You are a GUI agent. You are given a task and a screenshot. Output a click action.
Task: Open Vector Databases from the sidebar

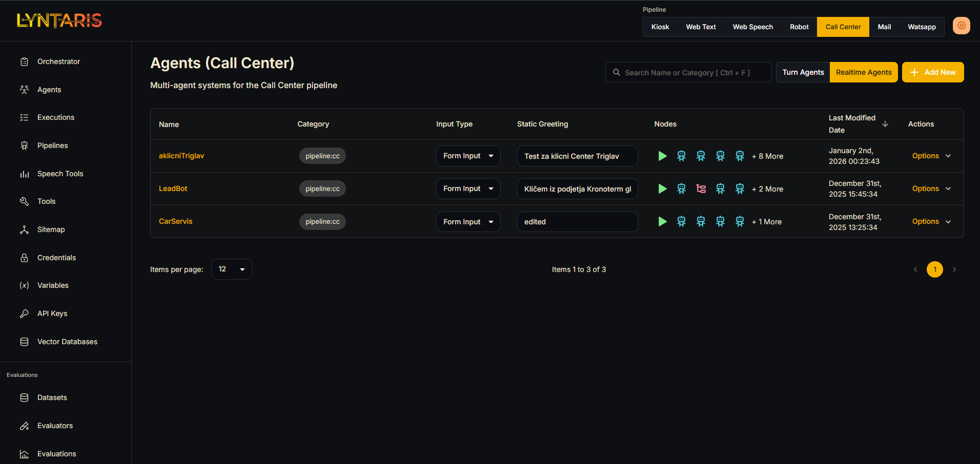(67, 342)
